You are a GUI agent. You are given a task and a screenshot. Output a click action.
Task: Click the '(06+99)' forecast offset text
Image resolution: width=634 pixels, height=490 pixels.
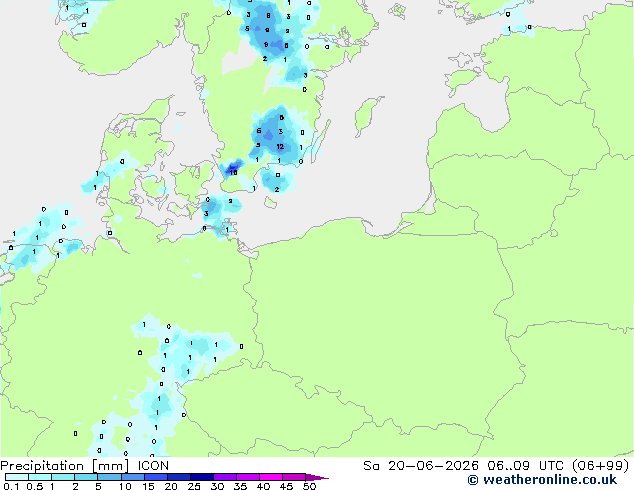600,466
